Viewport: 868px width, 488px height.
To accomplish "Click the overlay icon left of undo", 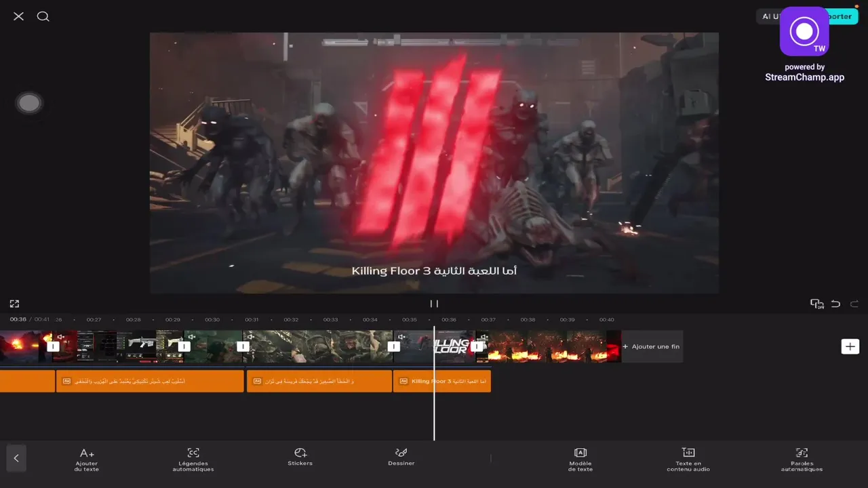I will click(x=816, y=304).
